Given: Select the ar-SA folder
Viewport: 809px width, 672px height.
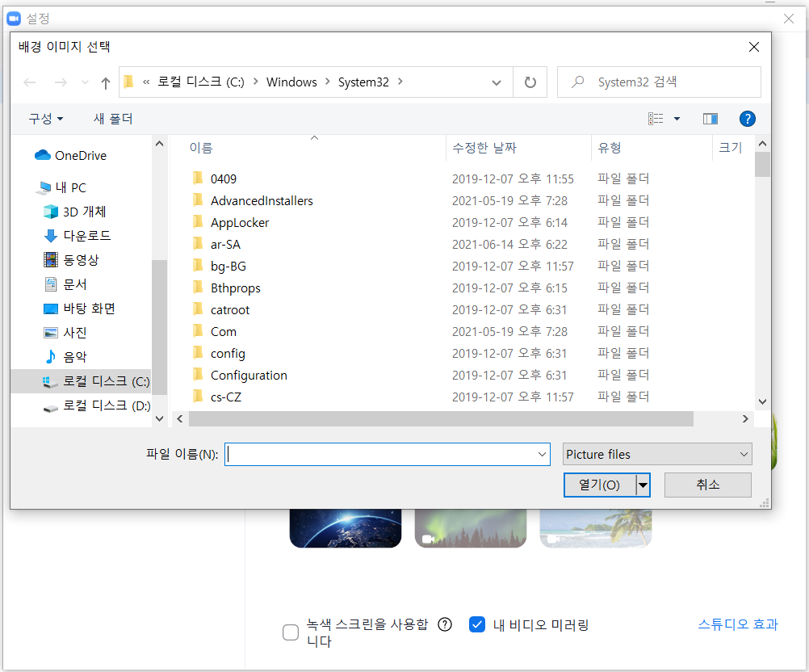Looking at the screenshot, I should click(x=225, y=244).
